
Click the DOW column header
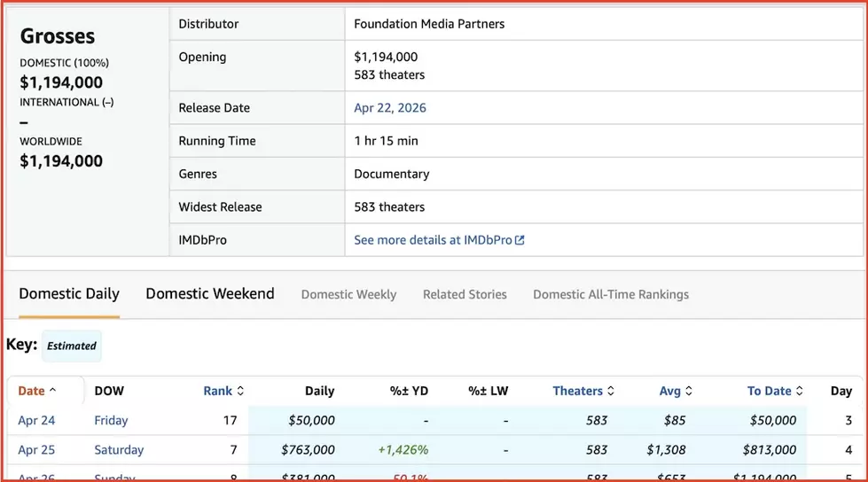point(109,391)
